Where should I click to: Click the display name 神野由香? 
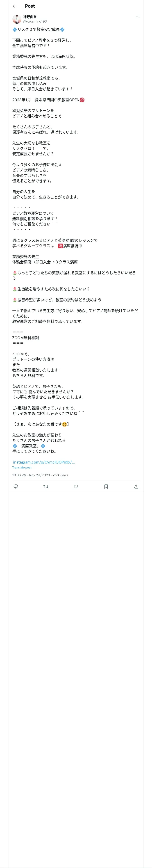pos(30,17)
